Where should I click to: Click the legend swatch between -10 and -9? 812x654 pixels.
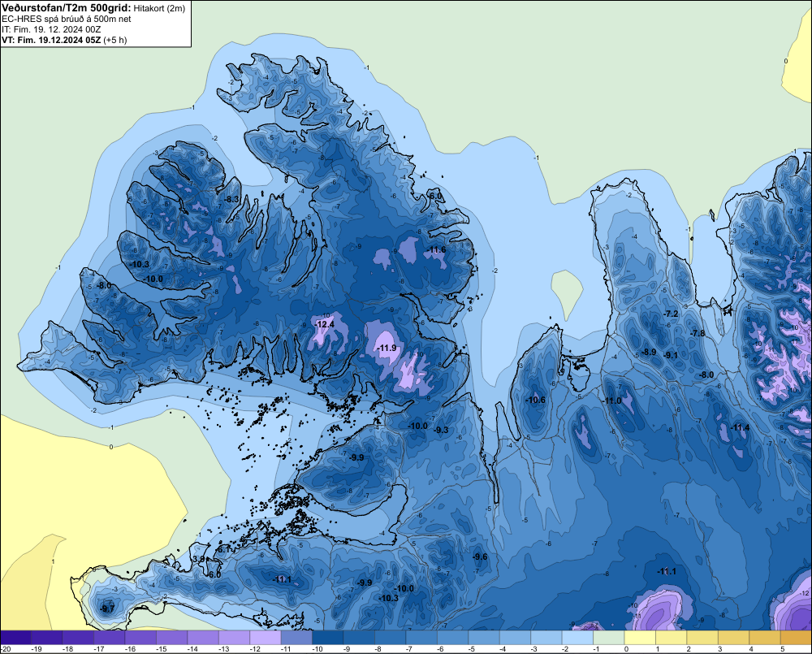pos(328,638)
